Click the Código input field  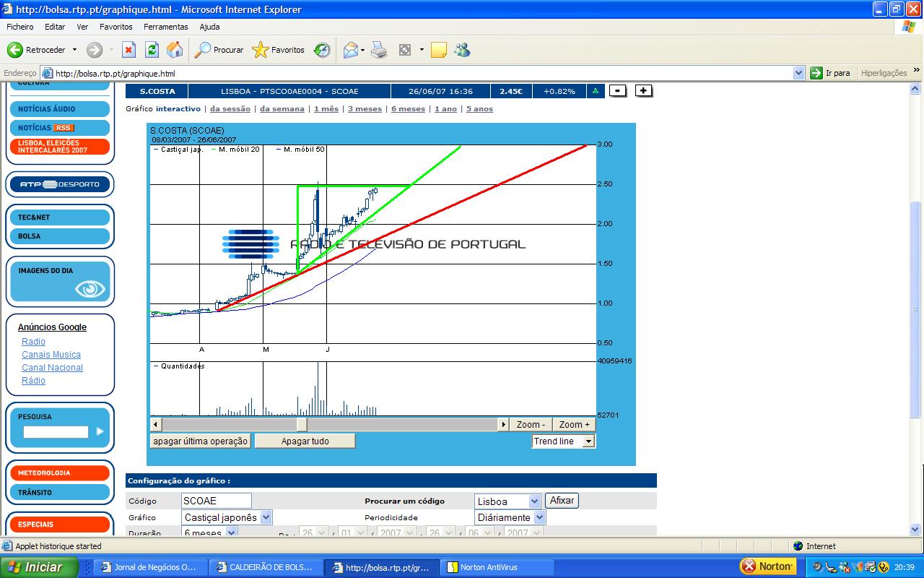pos(216,501)
